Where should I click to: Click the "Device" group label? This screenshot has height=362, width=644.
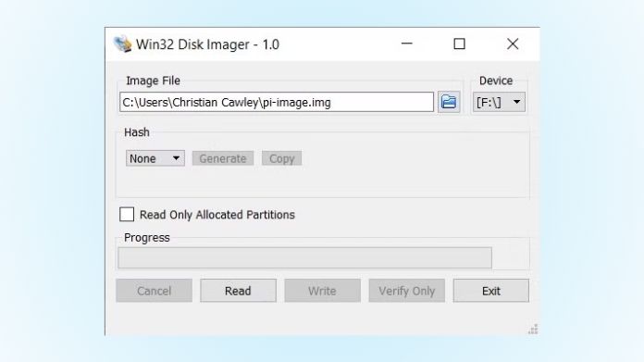point(496,81)
